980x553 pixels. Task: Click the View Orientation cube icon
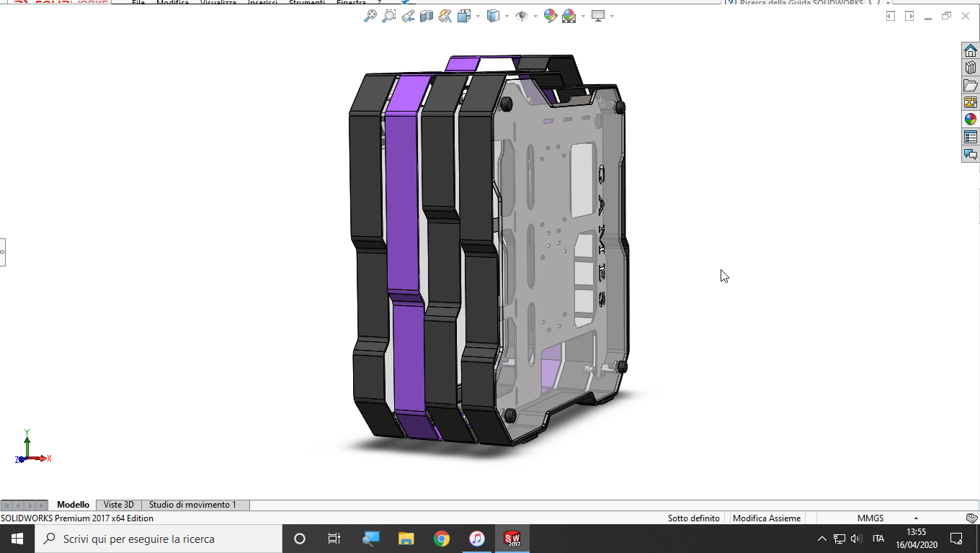coord(463,16)
